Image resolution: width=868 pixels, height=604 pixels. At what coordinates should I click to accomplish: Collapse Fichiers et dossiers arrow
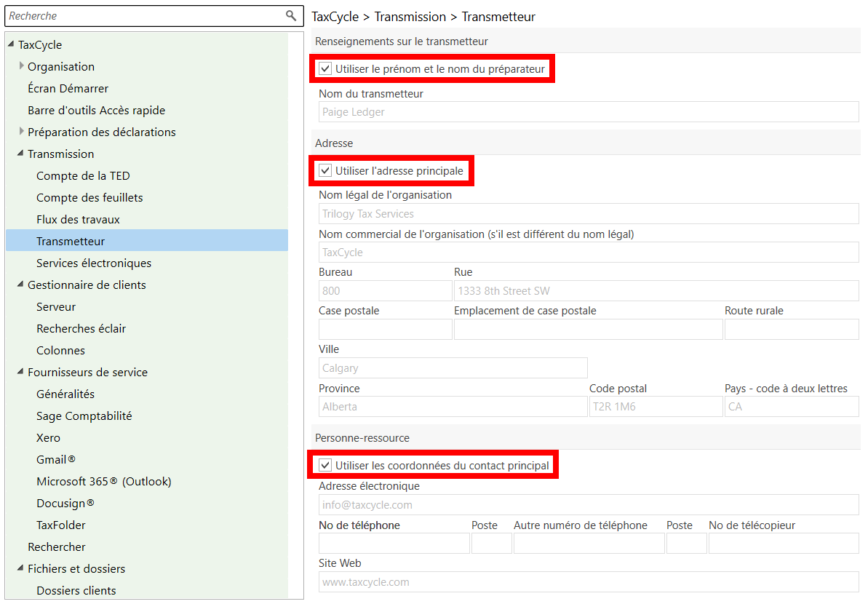point(20,568)
